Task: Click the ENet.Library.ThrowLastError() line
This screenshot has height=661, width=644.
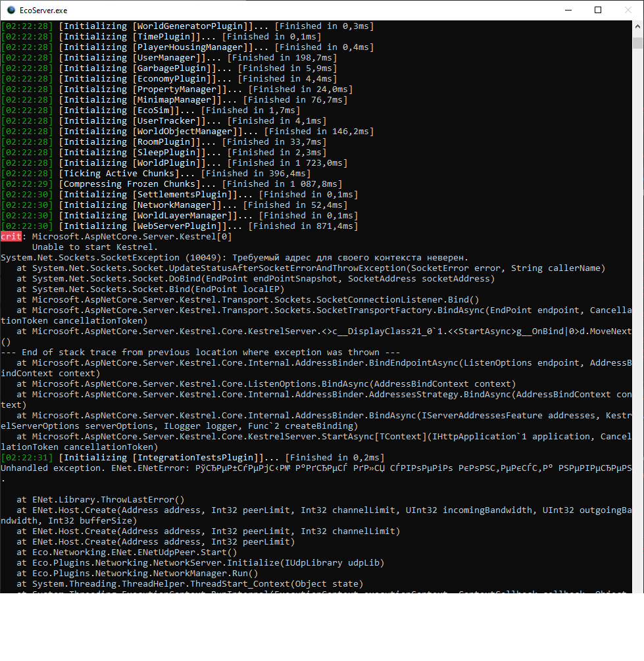Action: (101, 500)
